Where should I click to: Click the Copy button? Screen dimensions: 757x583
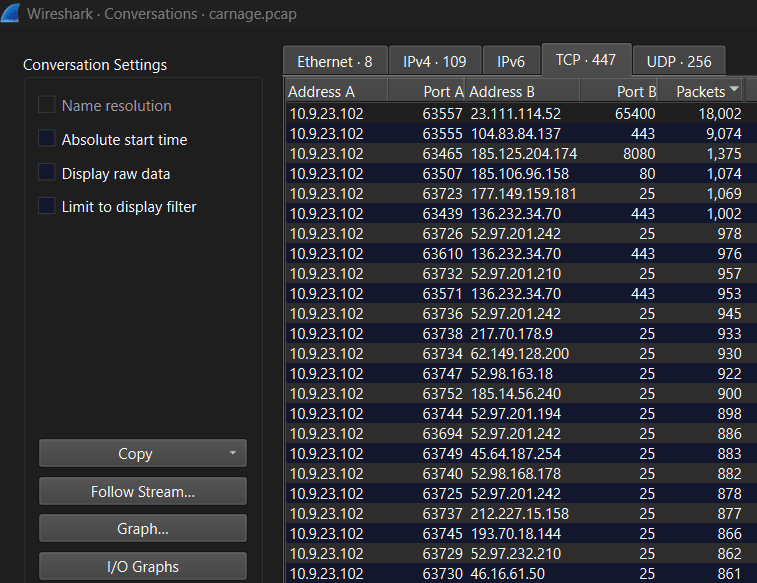coord(142,453)
